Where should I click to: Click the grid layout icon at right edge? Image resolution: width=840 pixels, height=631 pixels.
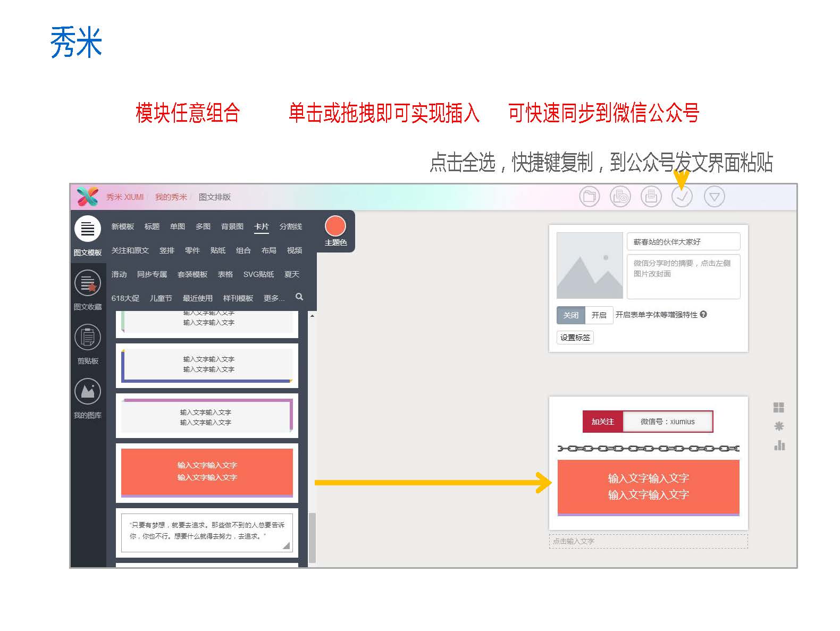[x=779, y=408]
